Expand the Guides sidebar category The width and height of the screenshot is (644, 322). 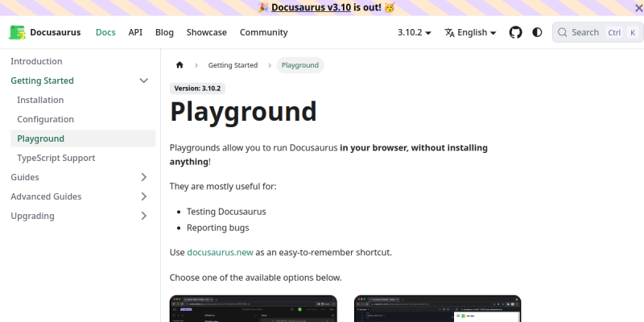144,177
